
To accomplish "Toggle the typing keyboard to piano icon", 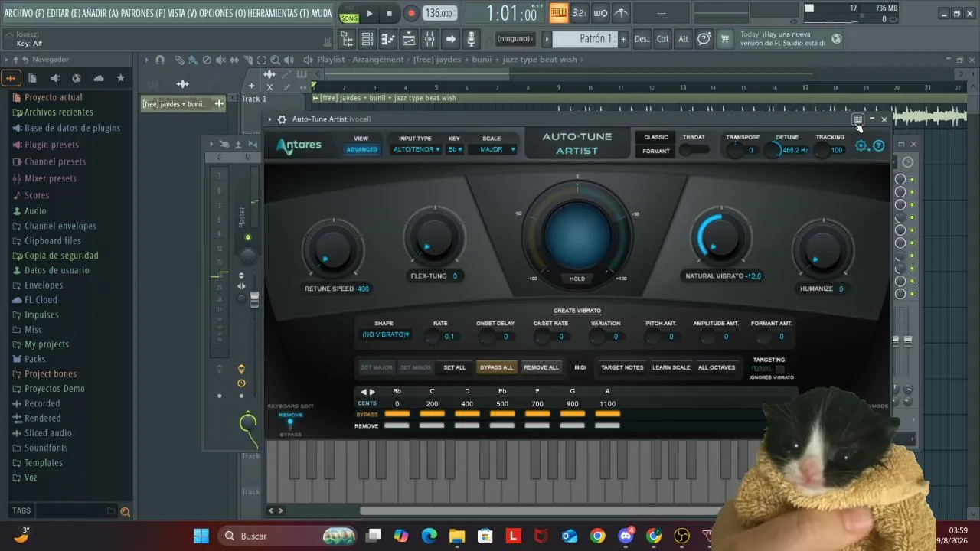I will (559, 13).
